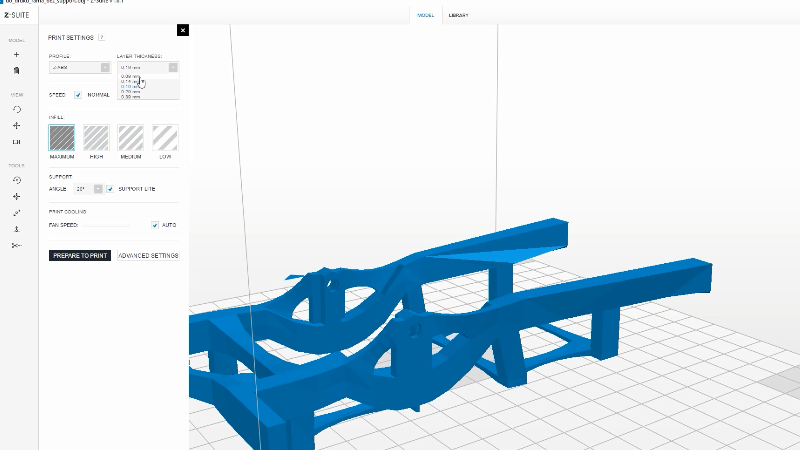Image resolution: width=800 pixels, height=450 pixels.
Task: Expand the support Angle dropdown
Action: 98,188
